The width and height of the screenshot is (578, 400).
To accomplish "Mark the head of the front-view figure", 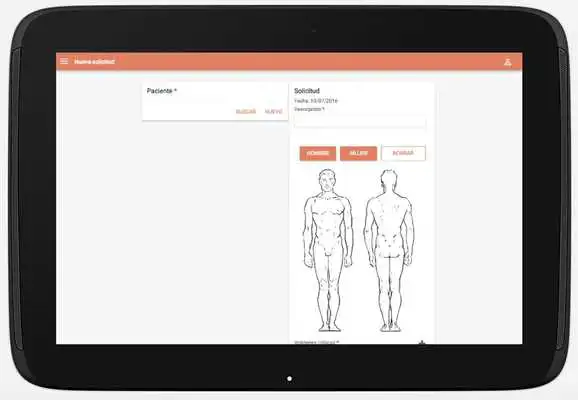I will point(327,180).
